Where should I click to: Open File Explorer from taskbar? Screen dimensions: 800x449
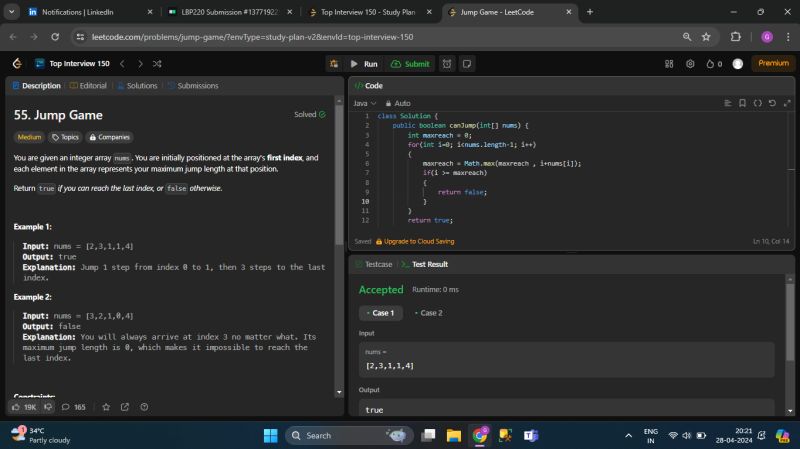pyautogui.click(x=454, y=435)
